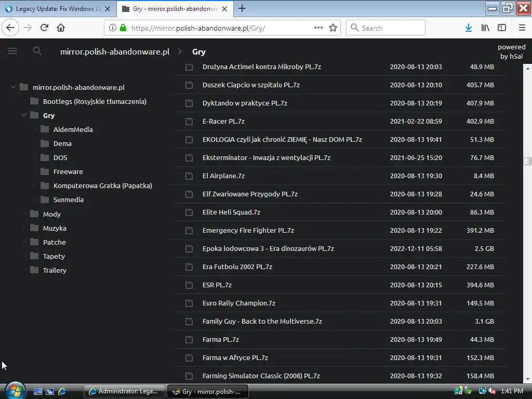Viewport: 532px width, 399px height.
Task: Click size 2.5 GB of Epoka lodowcowa
Action: [484, 249]
